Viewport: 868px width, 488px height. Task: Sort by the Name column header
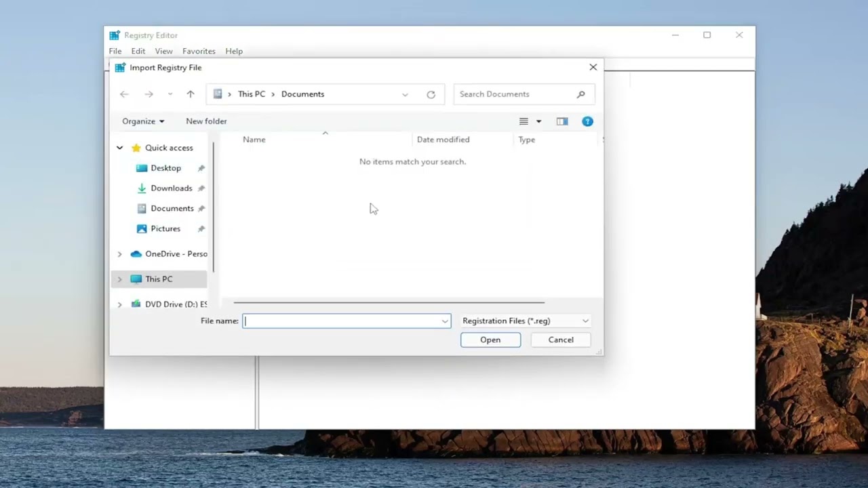tap(254, 140)
